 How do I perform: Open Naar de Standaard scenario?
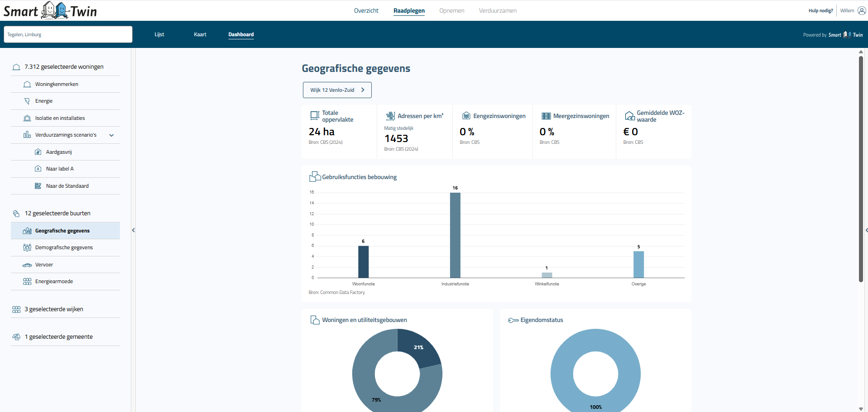(x=67, y=185)
